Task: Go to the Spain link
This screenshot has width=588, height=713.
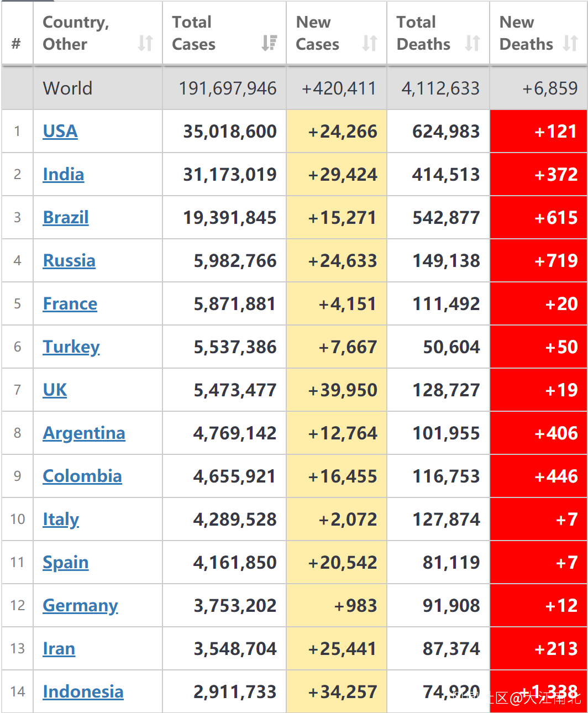Action: tap(66, 563)
